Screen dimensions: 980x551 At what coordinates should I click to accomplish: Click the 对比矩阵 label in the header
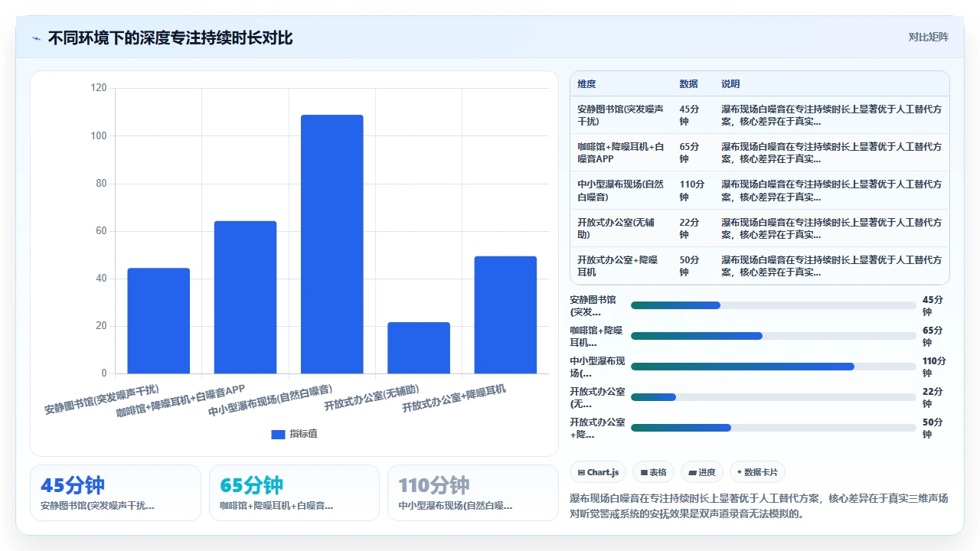tap(928, 37)
